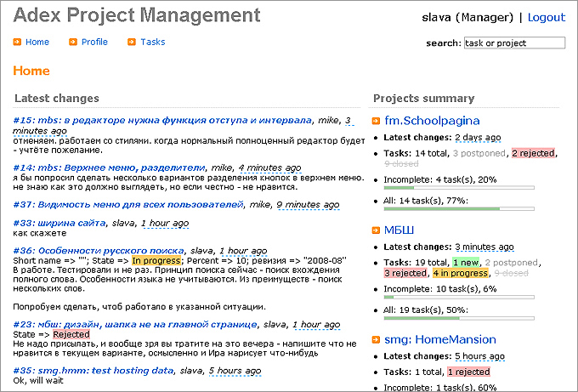Open task #23 мбш: дизайн, шапка

135,325
